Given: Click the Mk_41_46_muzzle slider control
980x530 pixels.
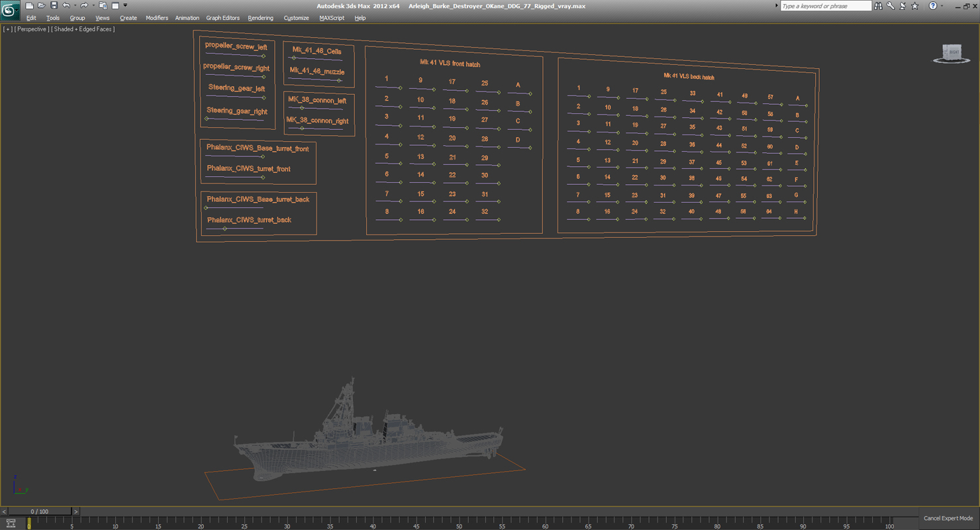Looking at the screenshot, I should pyautogui.click(x=339, y=81).
